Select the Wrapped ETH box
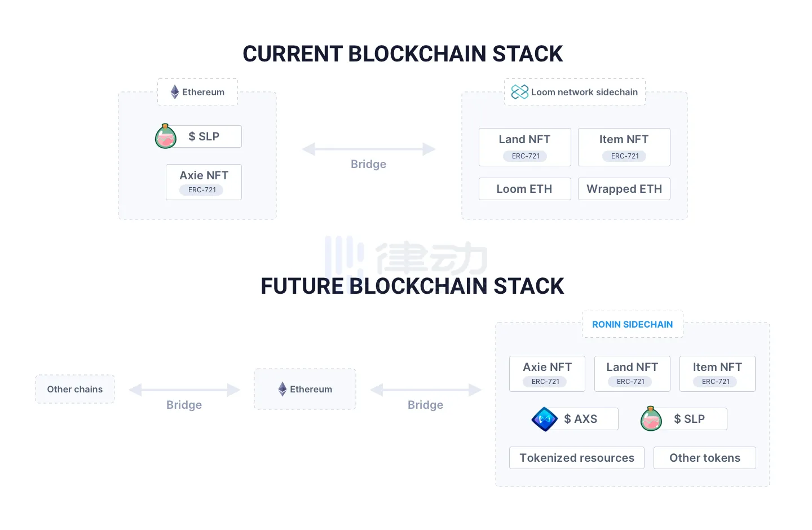Screen dimensions: 812x530 click(624, 189)
